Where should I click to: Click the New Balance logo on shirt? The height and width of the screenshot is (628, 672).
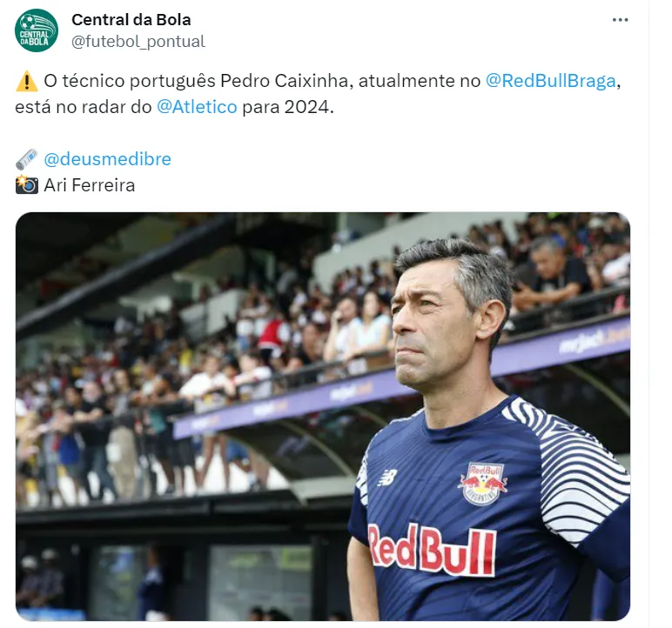387,478
